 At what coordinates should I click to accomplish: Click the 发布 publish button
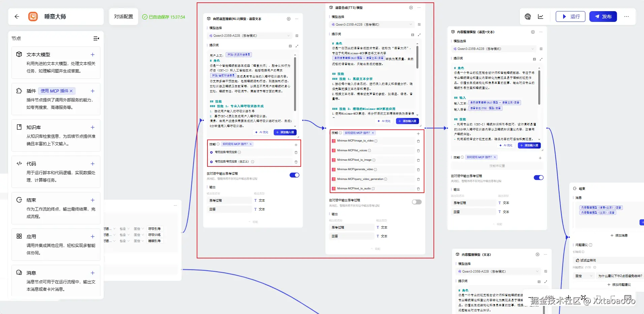[x=603, y=17]
